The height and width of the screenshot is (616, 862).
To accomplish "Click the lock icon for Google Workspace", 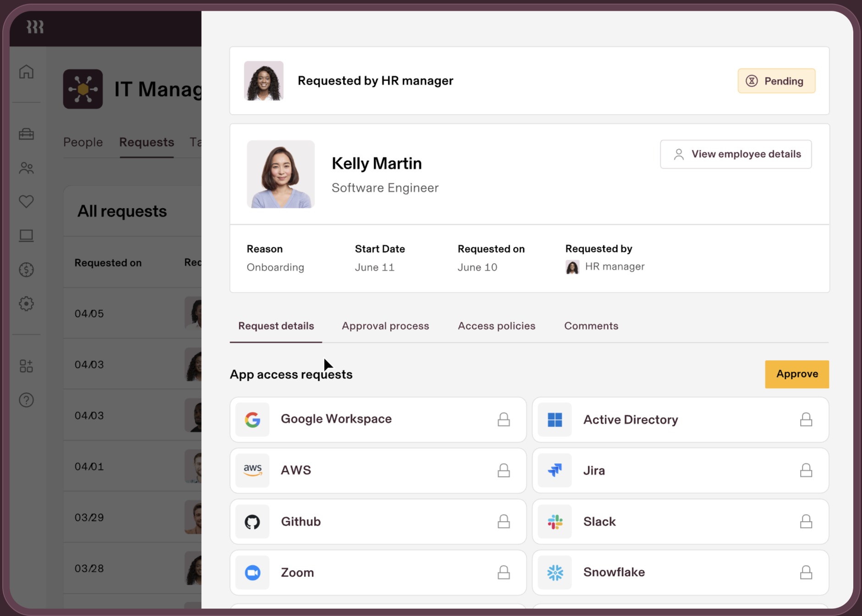I will [503, 419].
